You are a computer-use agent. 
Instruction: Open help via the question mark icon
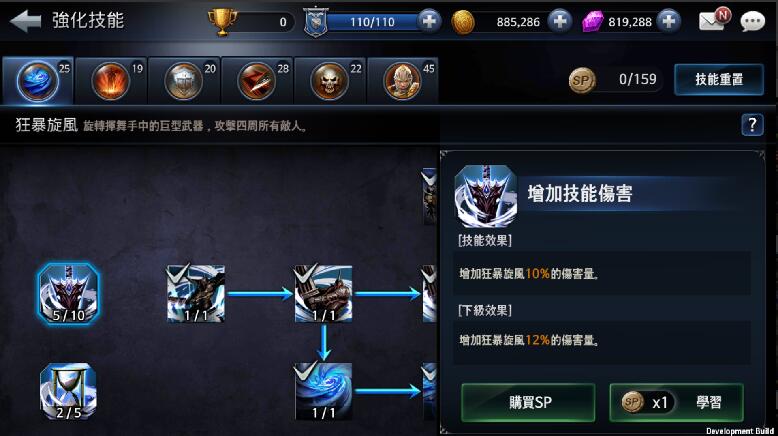752,125
